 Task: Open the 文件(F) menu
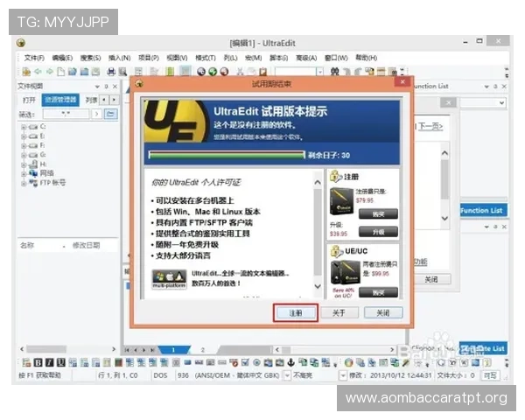pyautogui.click(x=34, y=58)
